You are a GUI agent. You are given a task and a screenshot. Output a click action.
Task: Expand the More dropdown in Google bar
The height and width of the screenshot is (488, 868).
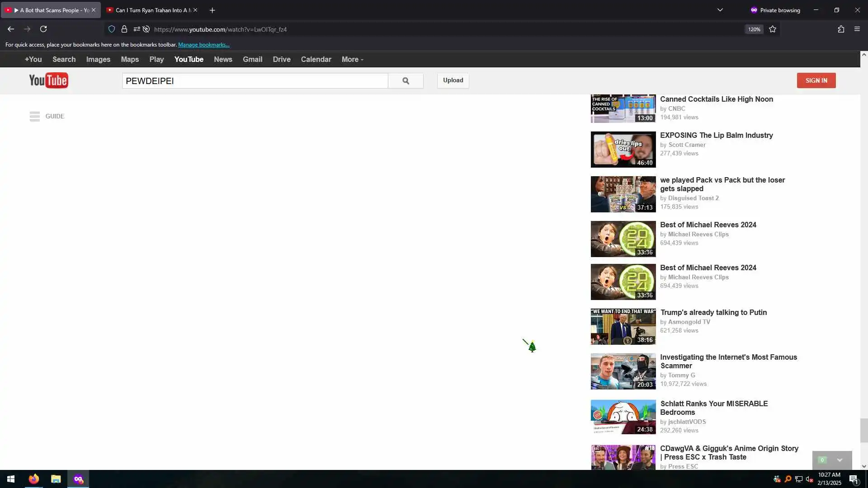tap(352, 60)
